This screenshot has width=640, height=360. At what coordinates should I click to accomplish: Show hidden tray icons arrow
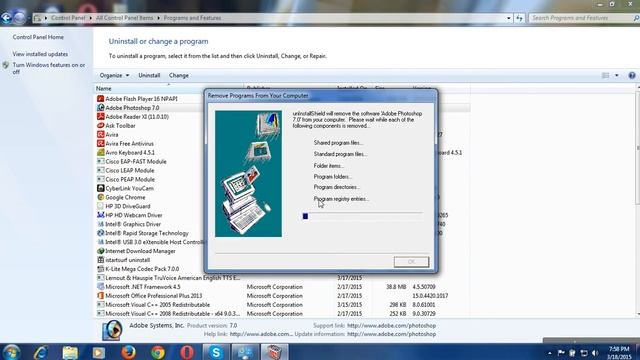pos(550,353)
